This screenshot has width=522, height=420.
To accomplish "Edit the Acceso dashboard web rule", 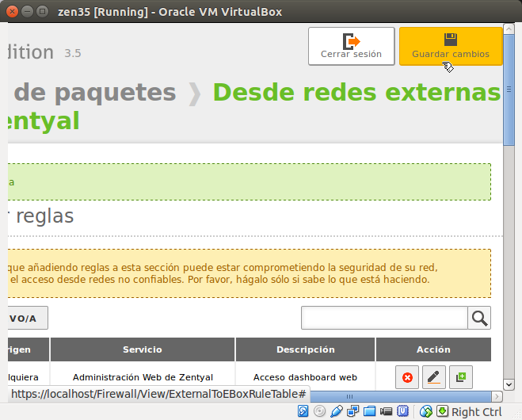I will (x=434, y=377).
